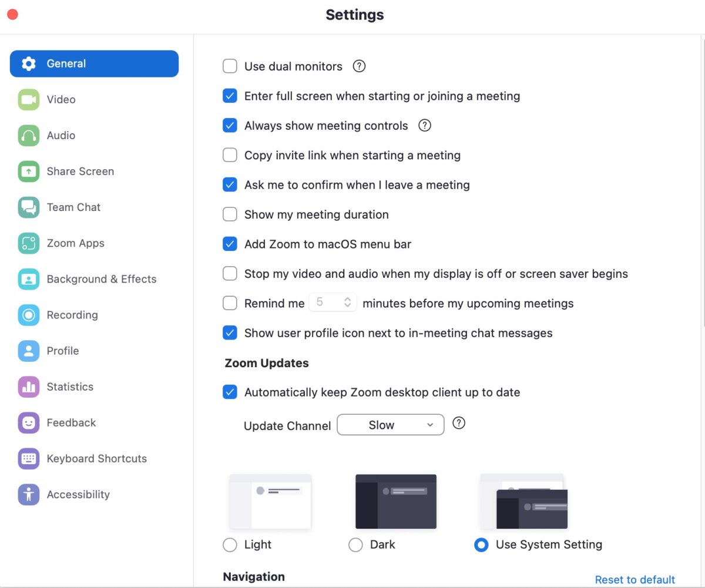Viewport: 705px width, 588px height.
Task: Uncheck Ask me to confirm when leaving
Action: pyautogui.click(x=230, y=185)
